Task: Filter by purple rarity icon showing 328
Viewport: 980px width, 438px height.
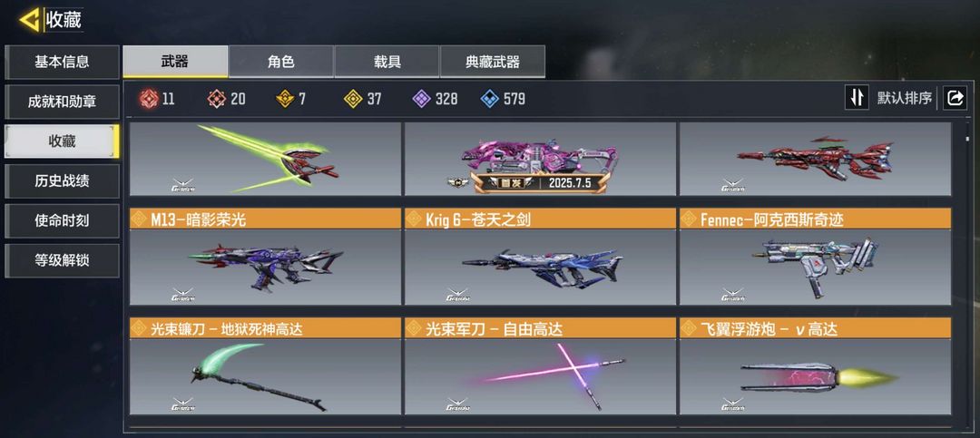Action: pos(422,99)
